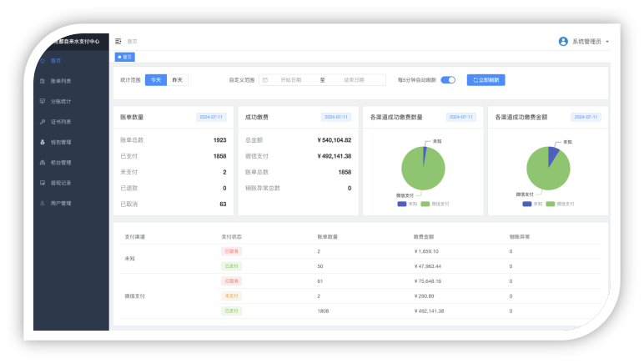Toggle the 未知 legend swatch in 各渠道成功缴费数量
644x364 pixels.
[402, 204]
